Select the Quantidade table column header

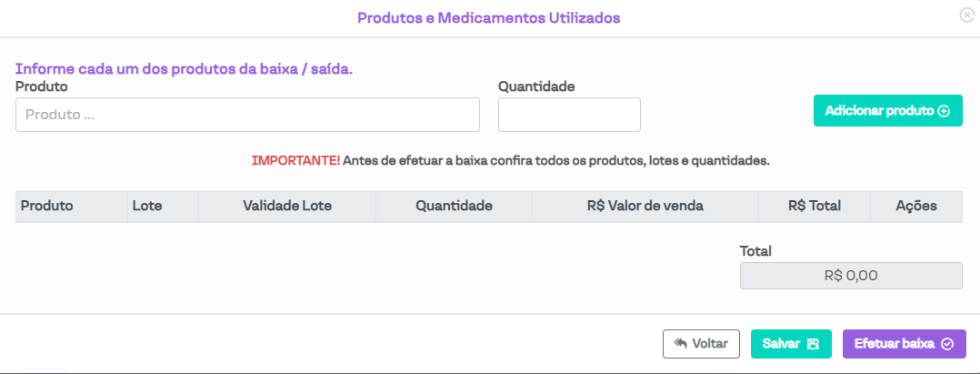[454, 207]
